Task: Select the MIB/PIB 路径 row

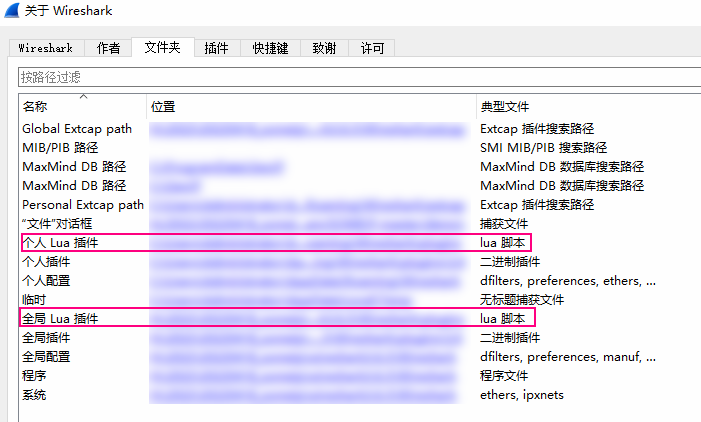Action: [359, 148]
